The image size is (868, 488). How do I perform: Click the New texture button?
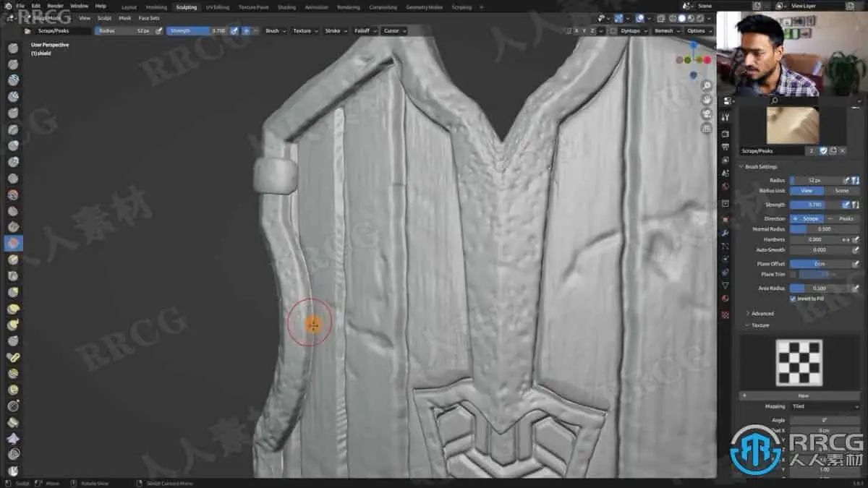(803, 395)
